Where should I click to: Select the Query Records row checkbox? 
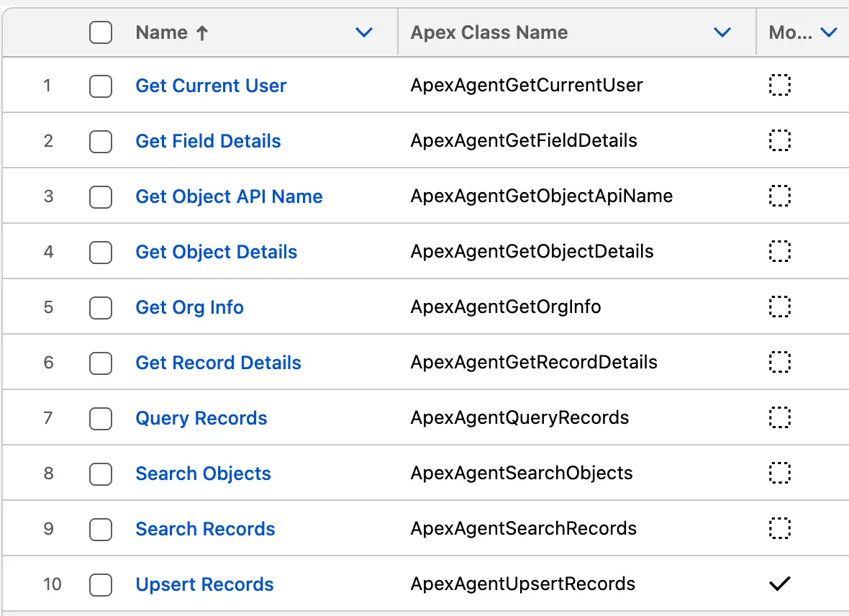pyautogui.click(x=101, y=418)
